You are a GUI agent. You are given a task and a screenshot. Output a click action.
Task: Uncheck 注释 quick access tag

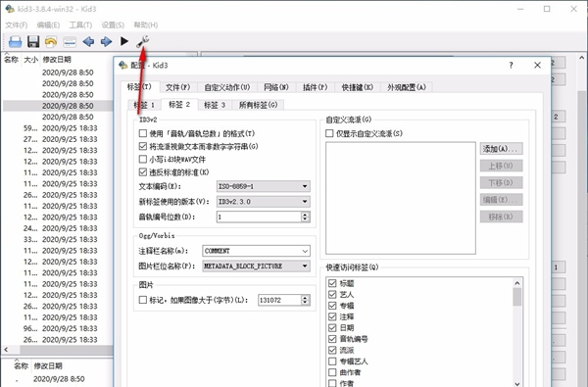[x=332, y=316]
